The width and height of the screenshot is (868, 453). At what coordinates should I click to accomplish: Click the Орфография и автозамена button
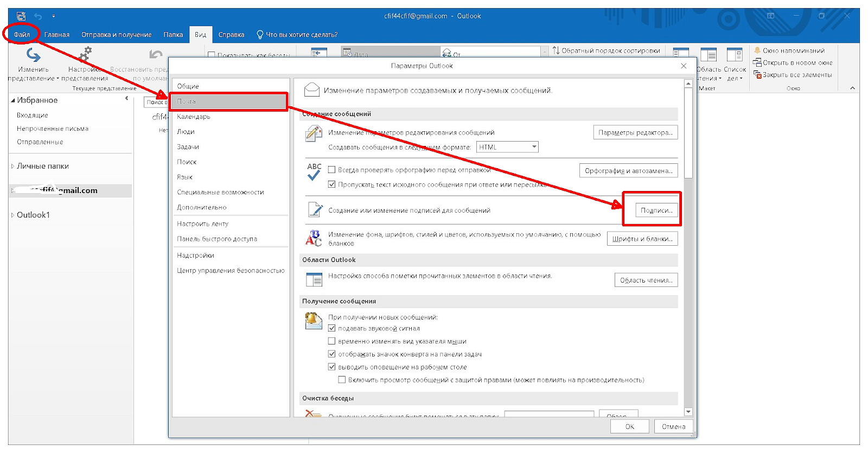[x=628, y=171]
